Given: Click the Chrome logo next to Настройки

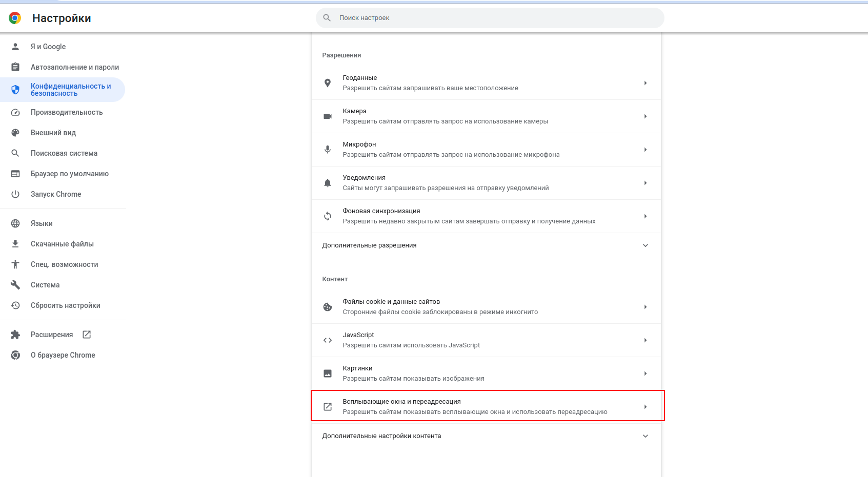Looking at the screenshot, I should tap(15, 18).
